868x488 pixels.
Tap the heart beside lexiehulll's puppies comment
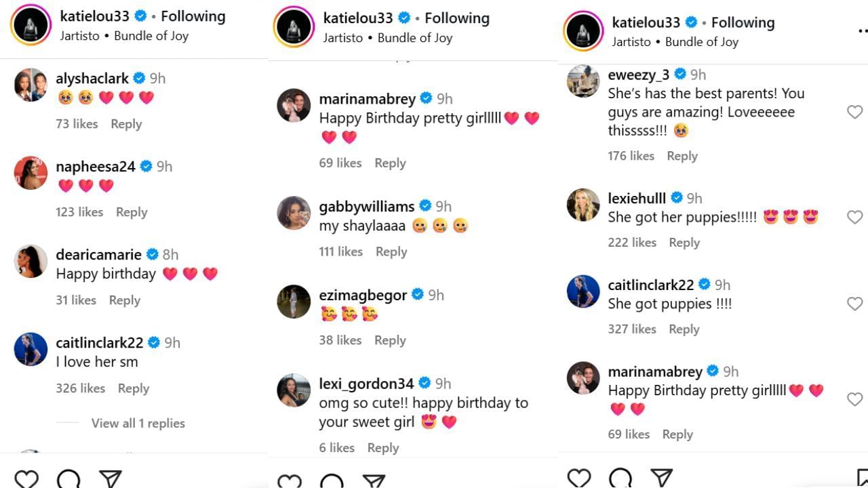tap(854, 217)
